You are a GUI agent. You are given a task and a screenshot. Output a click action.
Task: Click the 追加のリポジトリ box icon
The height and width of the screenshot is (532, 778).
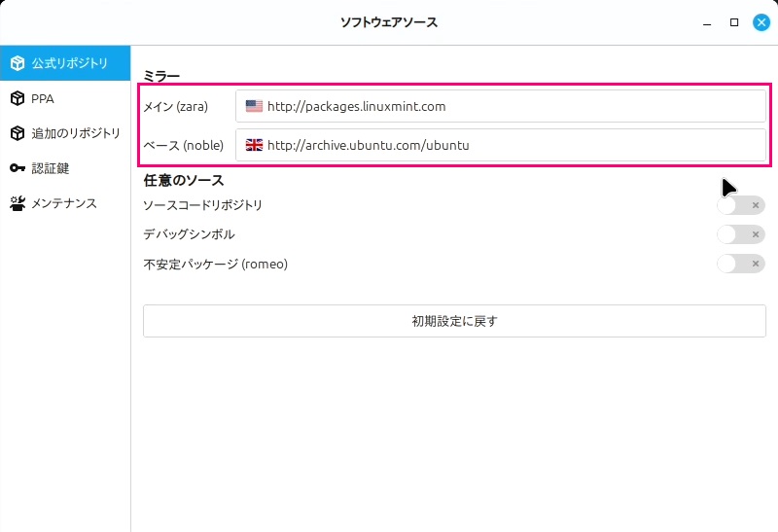click(18, 133)
